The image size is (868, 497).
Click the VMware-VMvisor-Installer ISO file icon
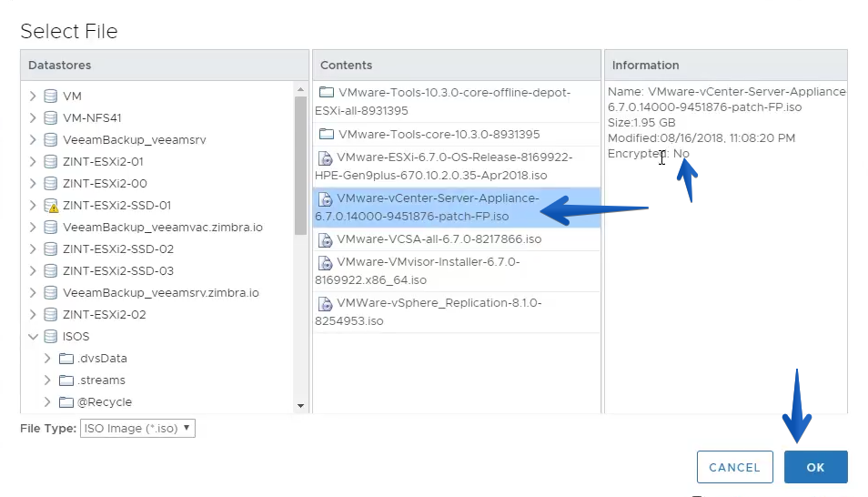click(x=325, y=263)
